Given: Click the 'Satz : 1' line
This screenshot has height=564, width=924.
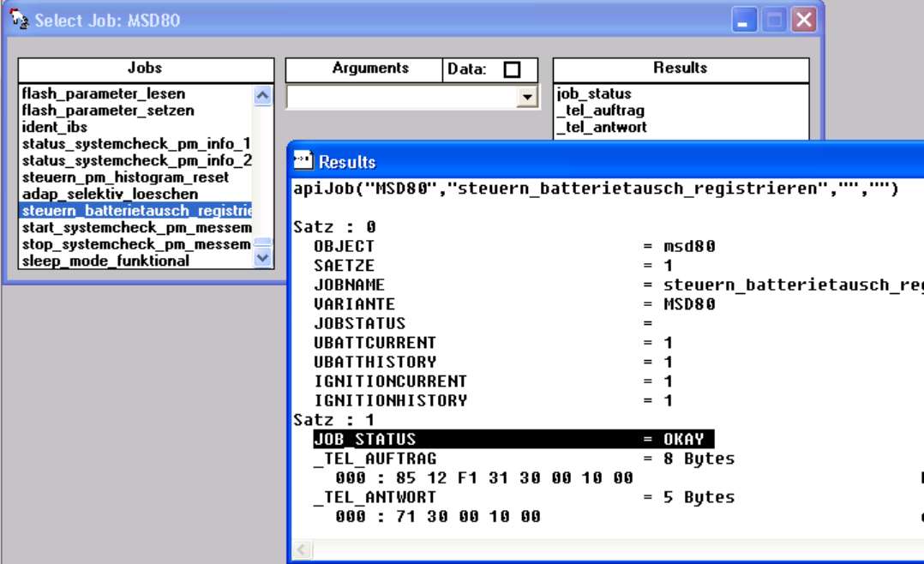Looking at the screenshot, I should [334, 420].
